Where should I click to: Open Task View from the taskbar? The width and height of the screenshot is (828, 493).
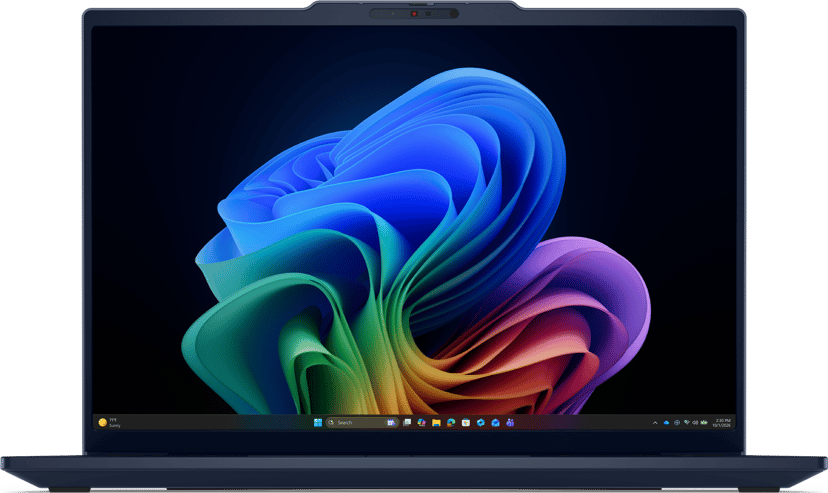407,423
